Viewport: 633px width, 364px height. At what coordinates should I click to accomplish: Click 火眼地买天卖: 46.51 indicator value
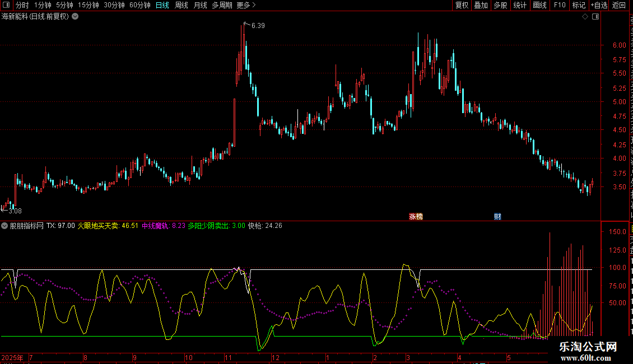[108, 226]
